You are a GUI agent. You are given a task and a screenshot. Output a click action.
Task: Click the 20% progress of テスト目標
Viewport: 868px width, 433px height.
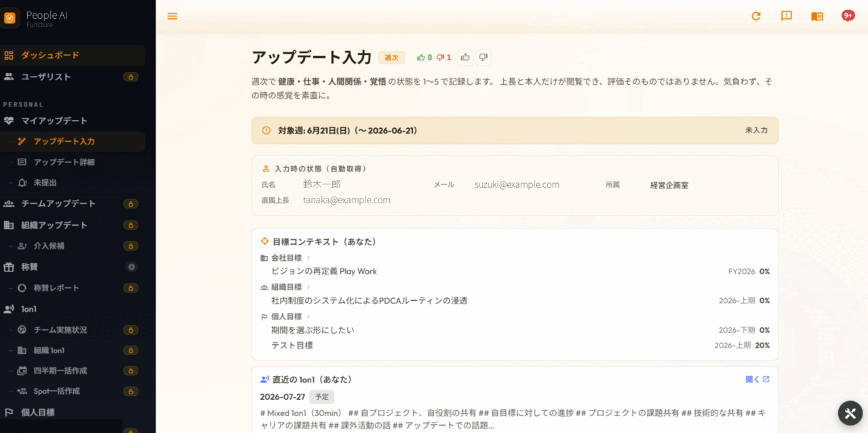click(762, 346)
